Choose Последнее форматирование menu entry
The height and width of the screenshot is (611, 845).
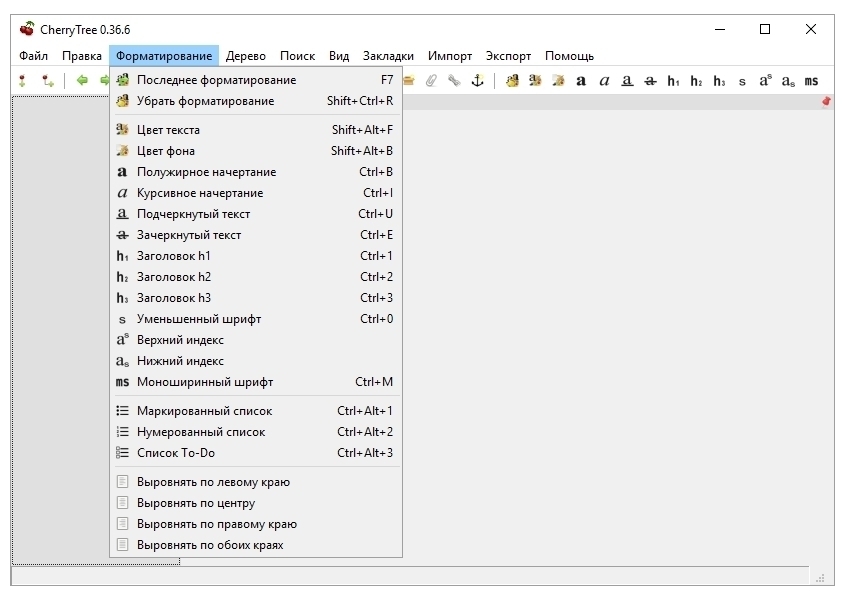(255, 80)
